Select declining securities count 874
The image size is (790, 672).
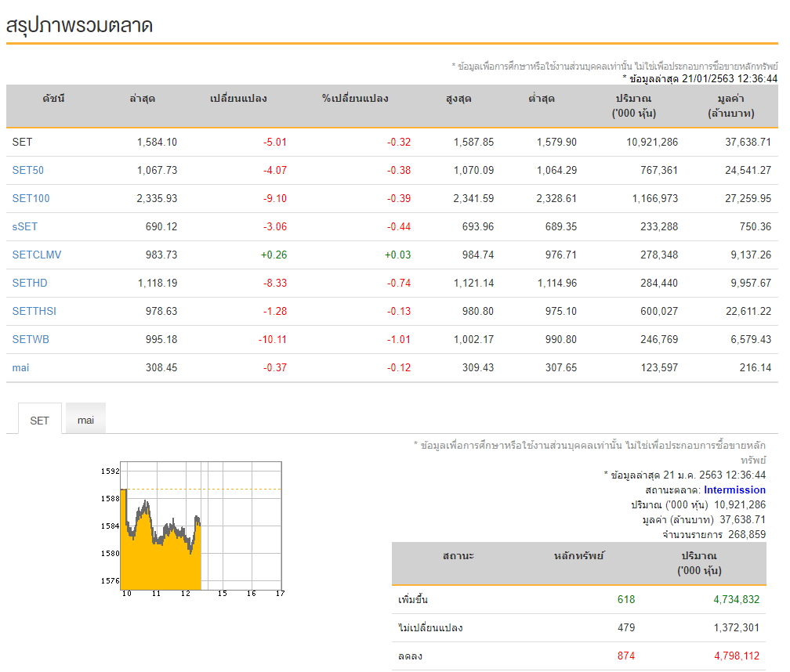[x=625, y=656]
